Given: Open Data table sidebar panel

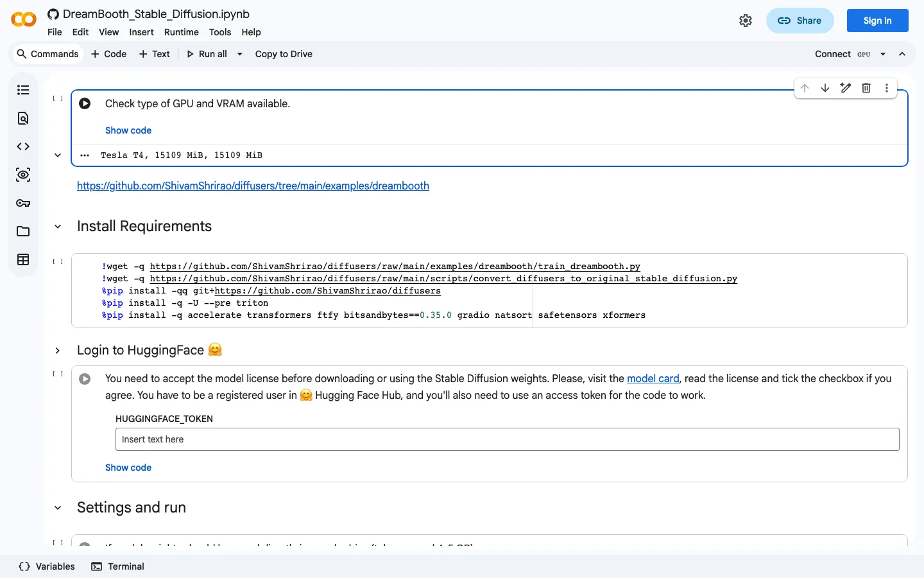Looking at the screenshot, I should pyautogui.click(x=23, y=259).
